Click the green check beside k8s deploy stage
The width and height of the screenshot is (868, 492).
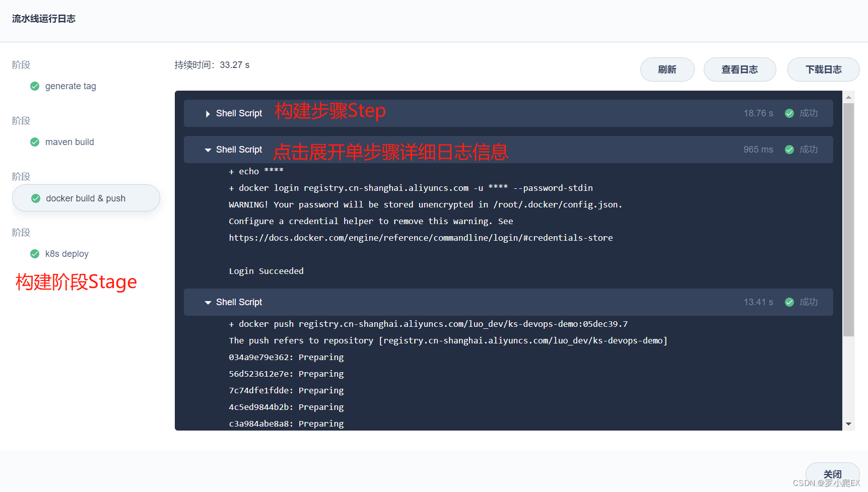pos(34,254)
